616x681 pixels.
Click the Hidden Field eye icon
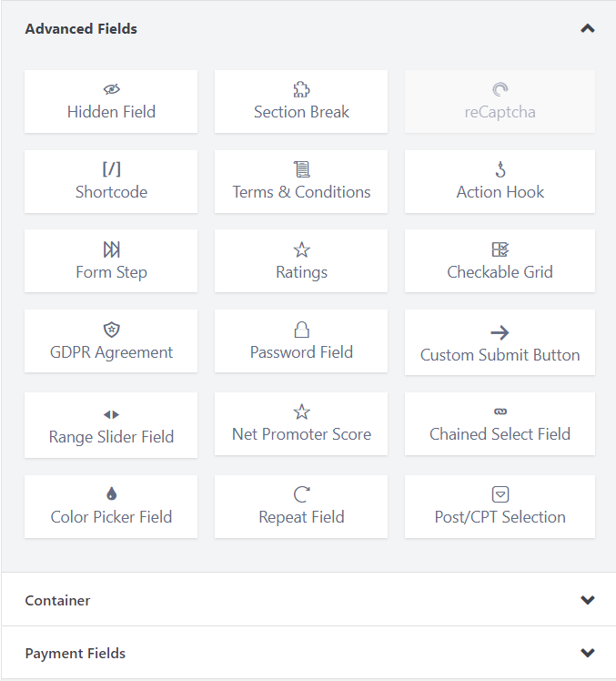click(111, 89)
